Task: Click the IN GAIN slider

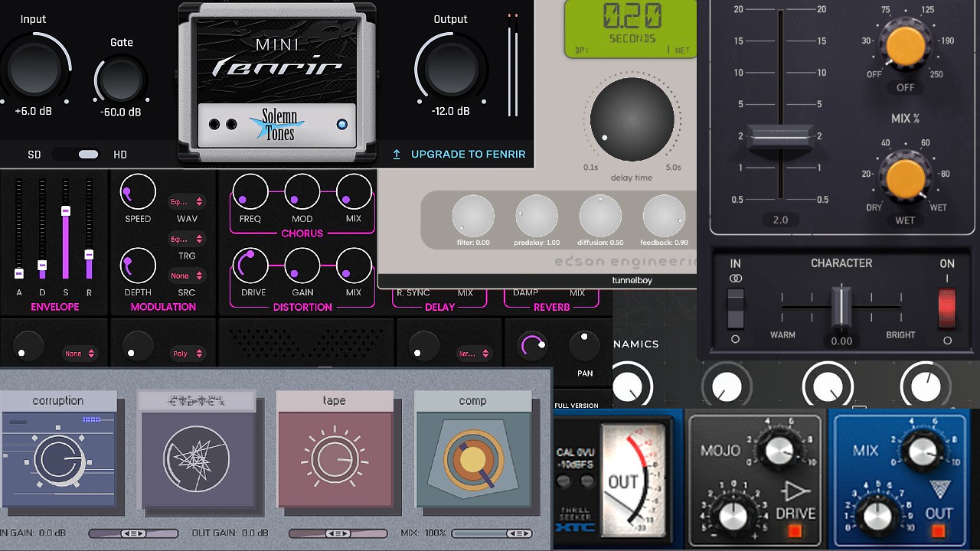Action: click(133, 533)
